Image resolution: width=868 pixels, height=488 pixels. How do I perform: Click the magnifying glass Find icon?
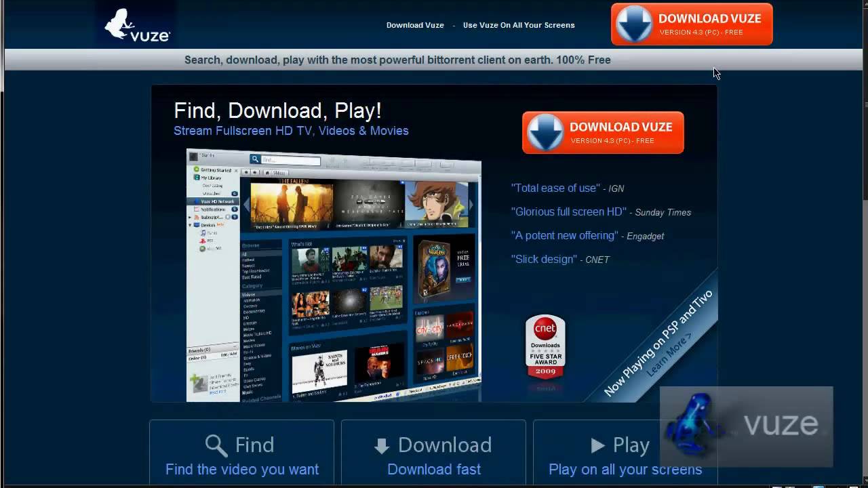click(216, 445)
